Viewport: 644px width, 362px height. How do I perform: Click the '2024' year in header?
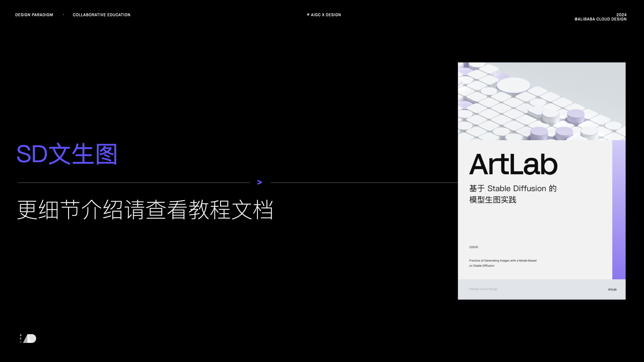[622, 15]
